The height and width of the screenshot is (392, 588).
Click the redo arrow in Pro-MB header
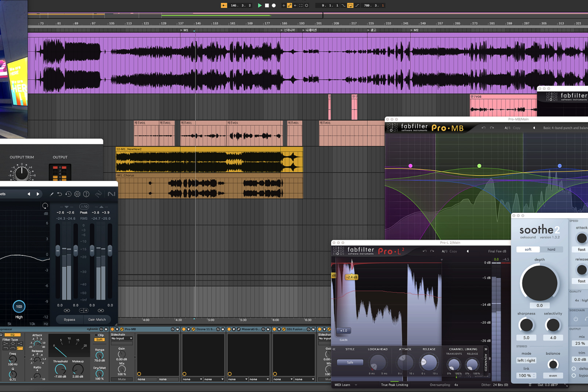tap(492, 128)
